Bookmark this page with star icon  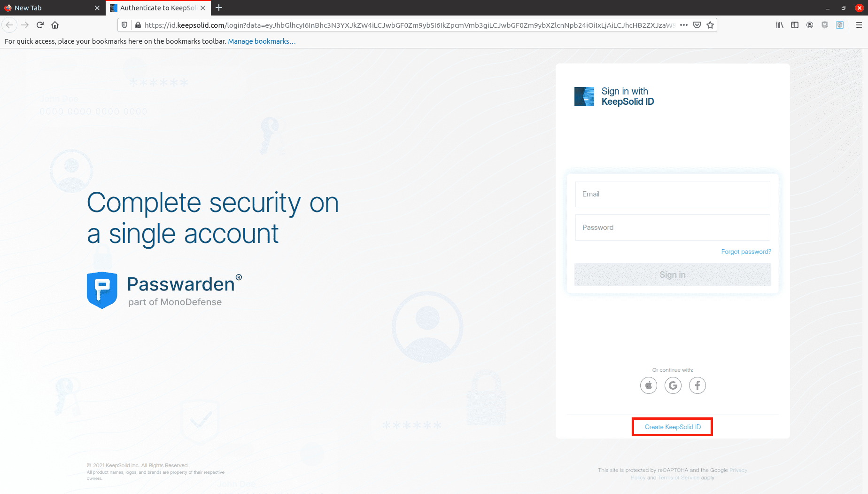point(710,25)
